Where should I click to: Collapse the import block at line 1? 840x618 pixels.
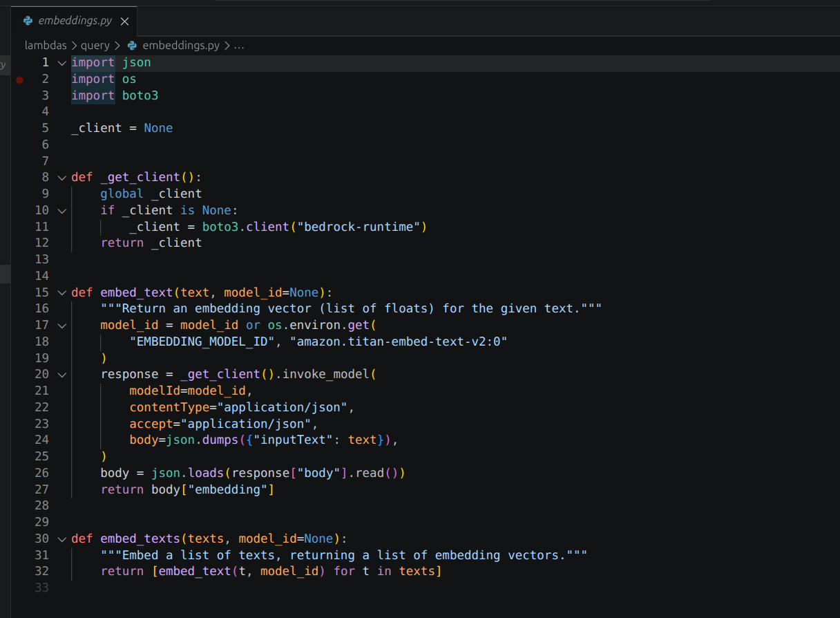pyautogui.click(x=62, y=62)
